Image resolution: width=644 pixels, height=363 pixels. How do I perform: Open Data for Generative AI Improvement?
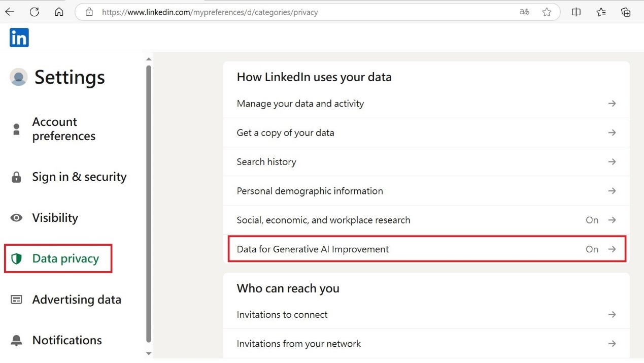tap(426, 249)
